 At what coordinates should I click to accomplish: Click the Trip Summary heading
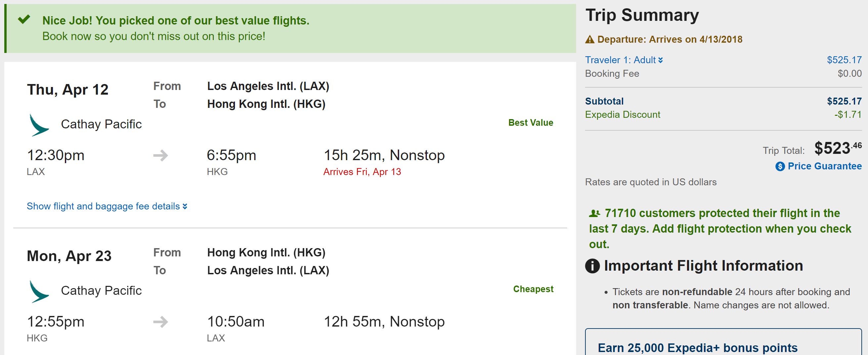pos(642,15)
